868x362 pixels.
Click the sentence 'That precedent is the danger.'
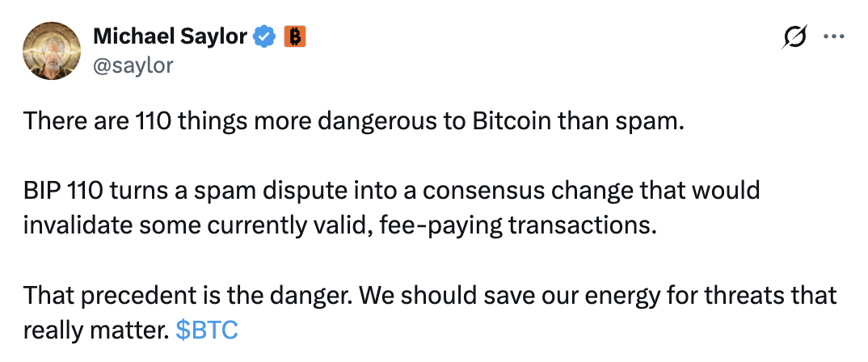(x=189, y=296)
